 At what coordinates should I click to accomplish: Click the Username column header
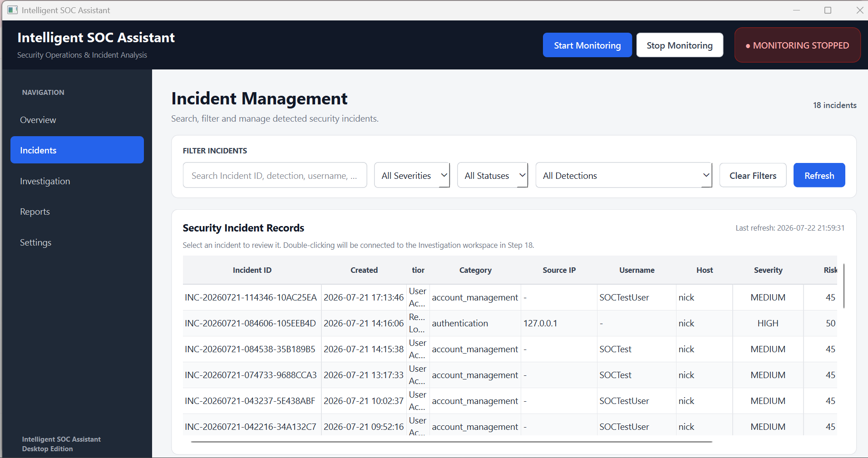pos(636,270)
